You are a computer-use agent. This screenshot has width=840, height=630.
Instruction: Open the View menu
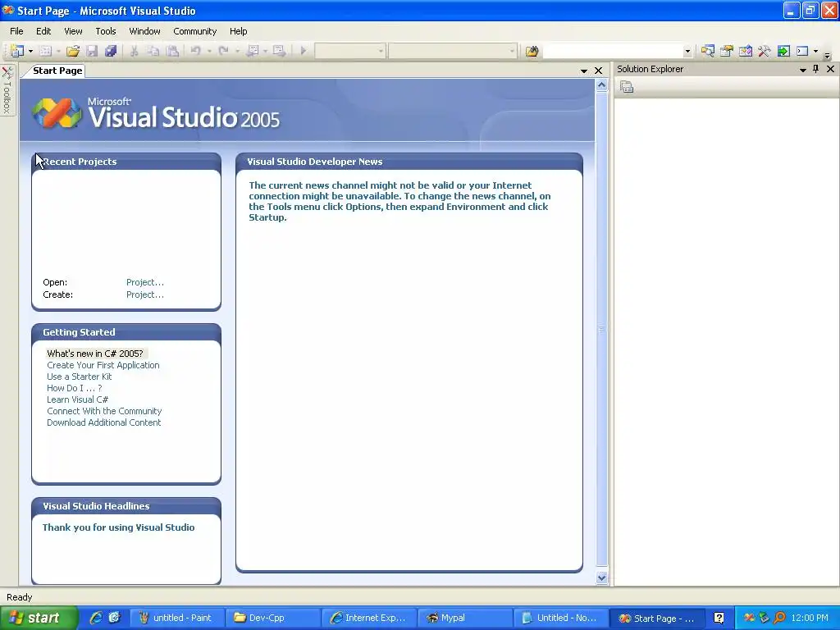[73, 31]
